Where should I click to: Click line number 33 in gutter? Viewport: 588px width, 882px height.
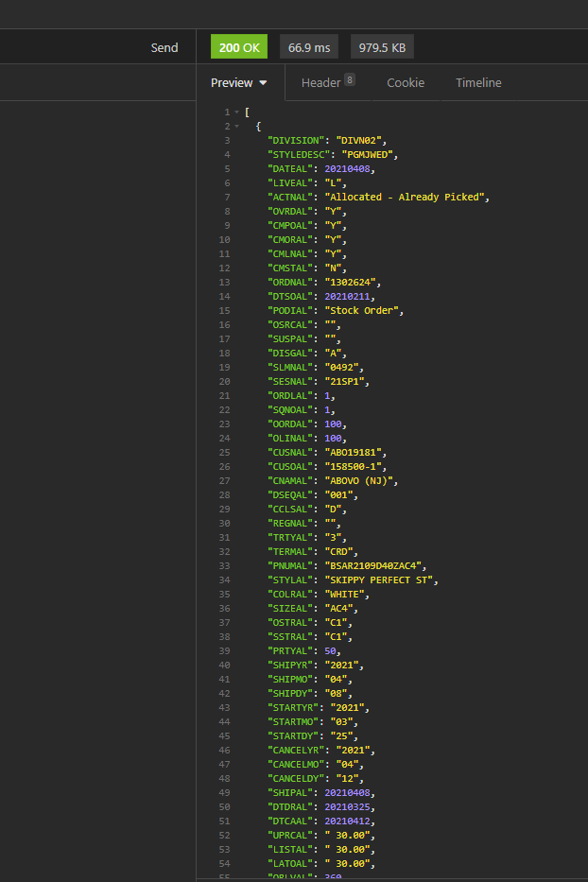coord(224,566)
